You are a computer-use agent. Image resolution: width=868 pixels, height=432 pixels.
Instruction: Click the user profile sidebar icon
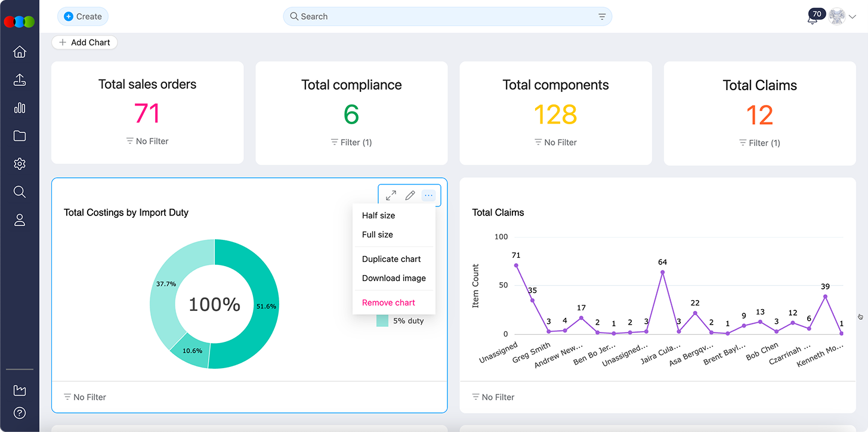20,220
